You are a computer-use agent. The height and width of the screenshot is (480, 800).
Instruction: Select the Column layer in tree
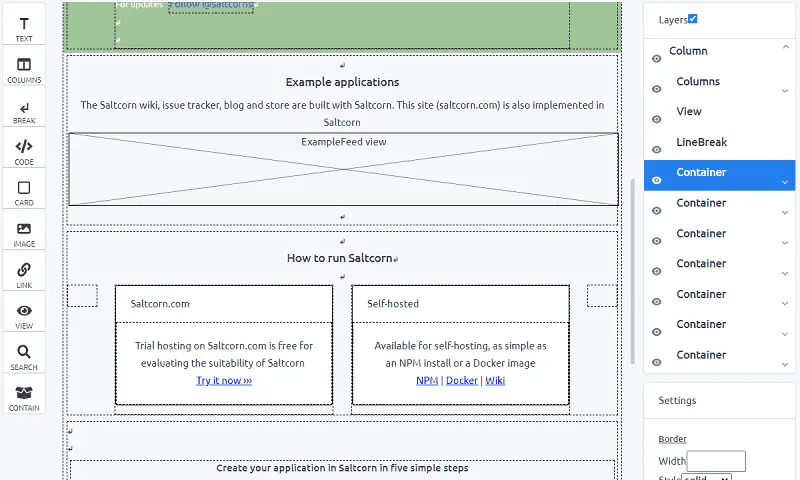[x=688, y=51]
